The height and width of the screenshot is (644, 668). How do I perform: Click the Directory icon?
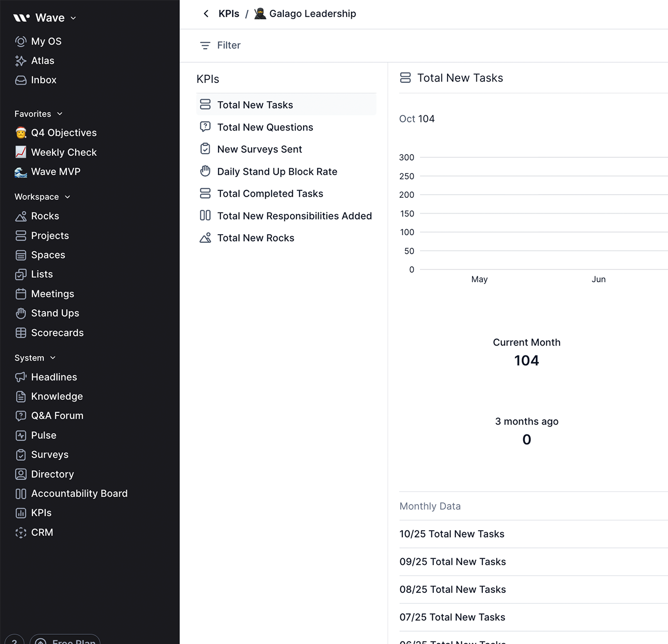tap(21, 474)
